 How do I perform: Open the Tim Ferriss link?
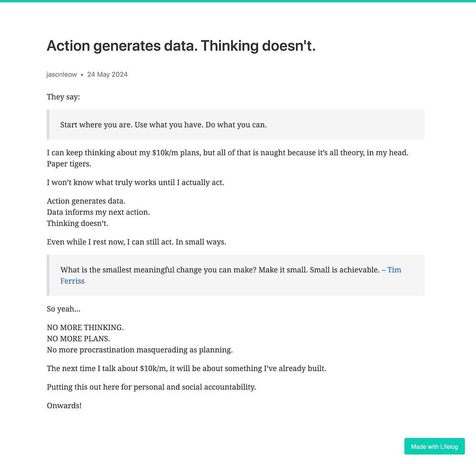394,270
